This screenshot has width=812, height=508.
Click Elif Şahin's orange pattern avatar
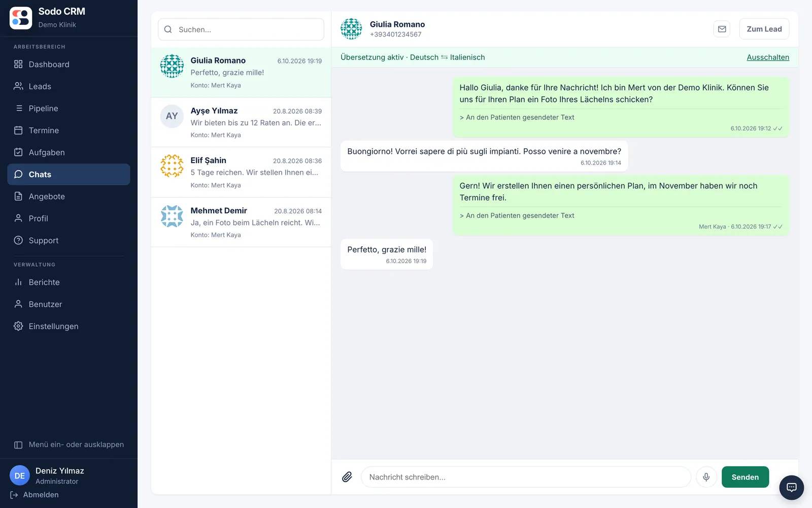172,166
